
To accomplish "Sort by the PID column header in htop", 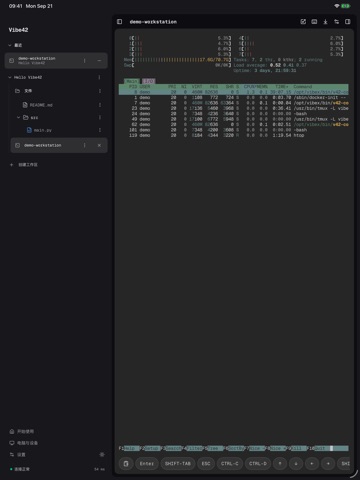I will (x=133, y=87).
